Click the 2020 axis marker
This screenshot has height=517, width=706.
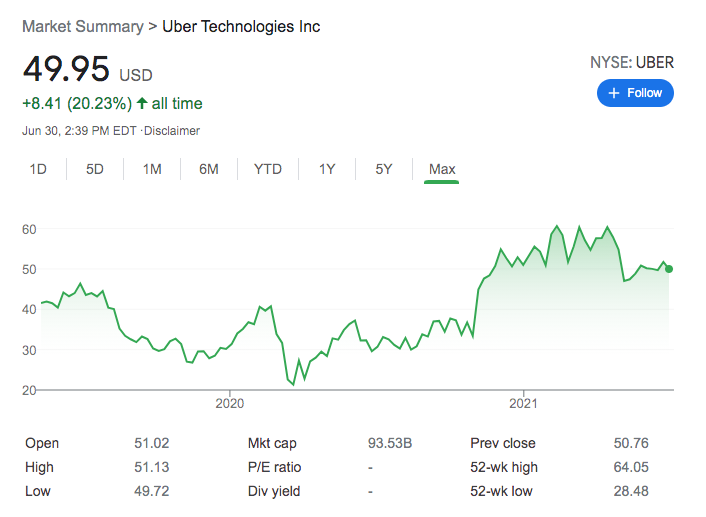point(230,403)
